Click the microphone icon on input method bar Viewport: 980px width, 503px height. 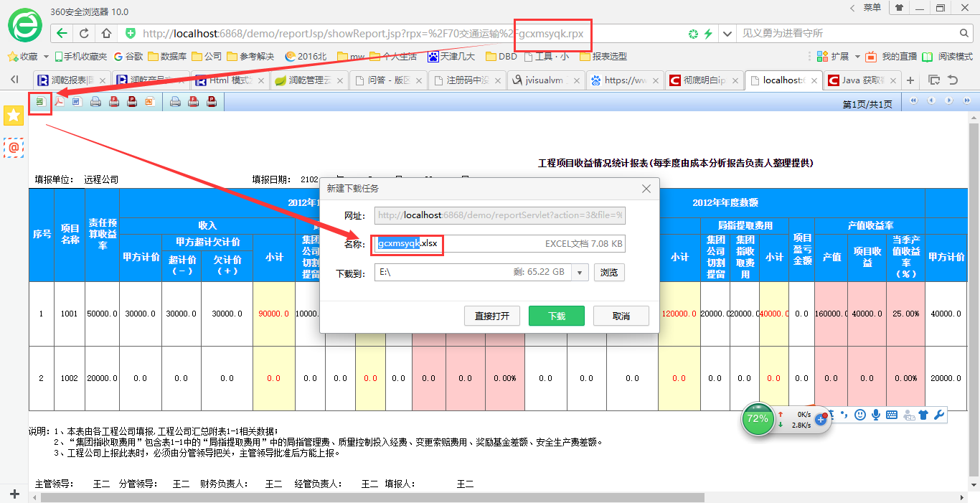[x=876, y=415]
